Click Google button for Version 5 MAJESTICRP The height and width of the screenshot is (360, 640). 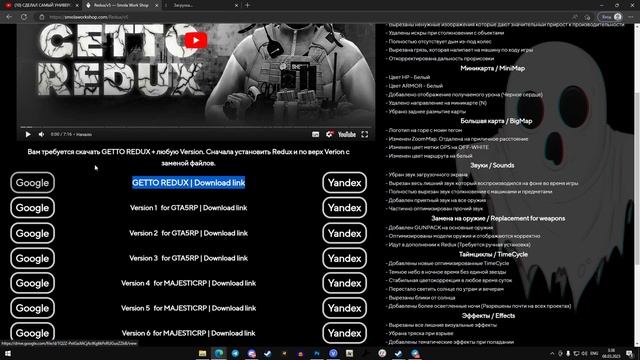[x=33, y=308]
